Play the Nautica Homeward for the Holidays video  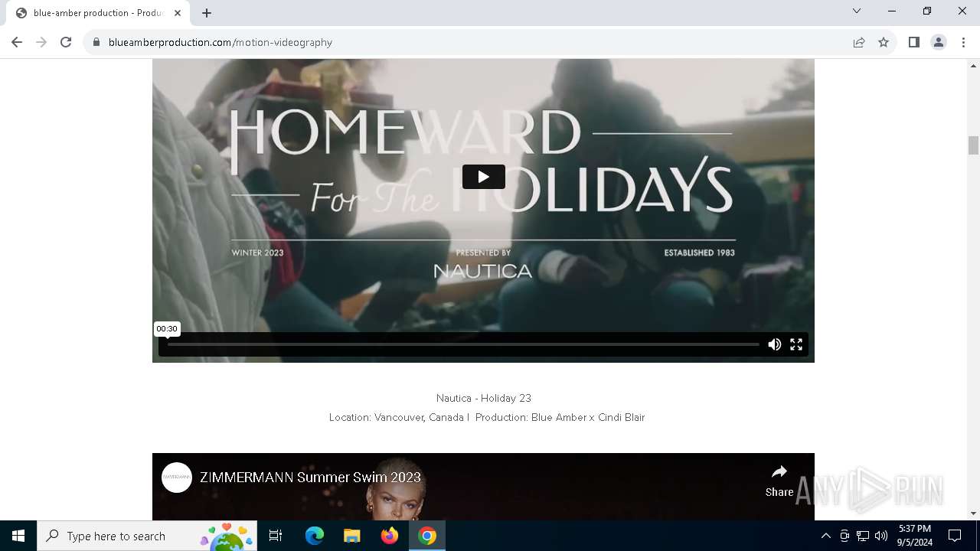coord(483,177)
